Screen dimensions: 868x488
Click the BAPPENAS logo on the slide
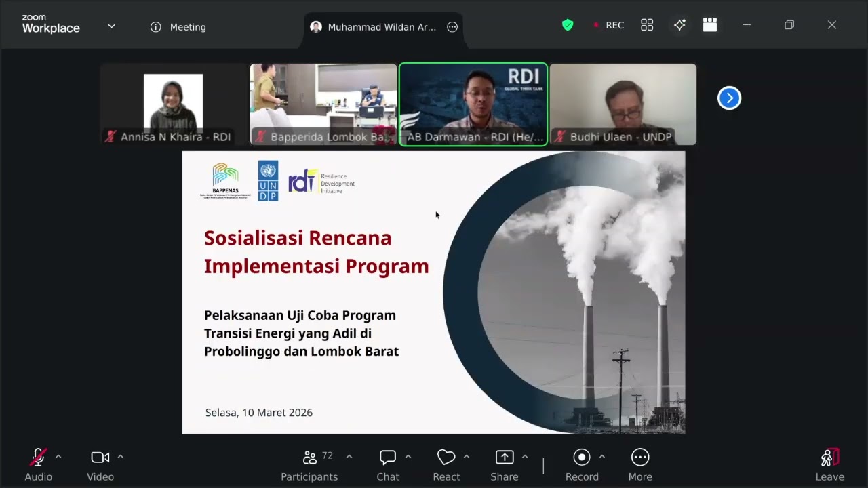click(x=225, y=180)
